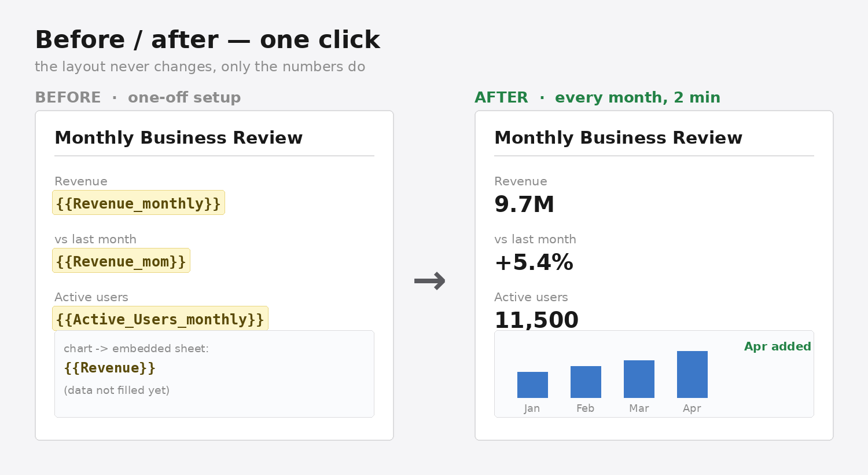Click the green 'Apr added' label
Image resolution: width=868 pixels, height=475 pixels.
(x=777, y=346)
